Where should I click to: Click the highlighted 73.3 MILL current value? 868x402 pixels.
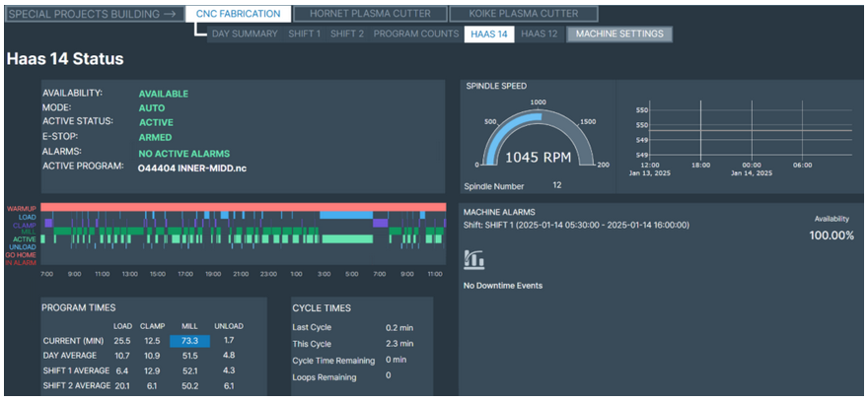[x=189, y=341]
